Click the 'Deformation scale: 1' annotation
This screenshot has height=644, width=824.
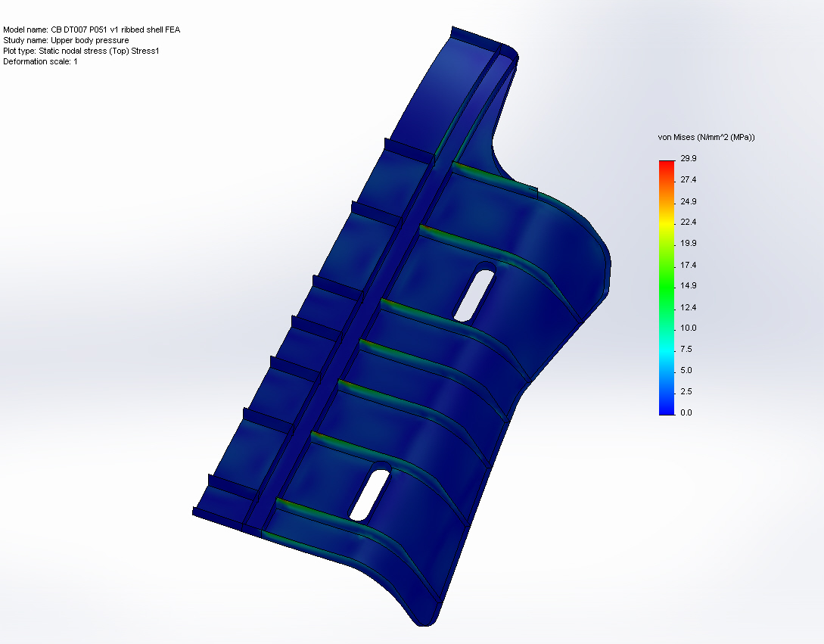tap(43, 61)
